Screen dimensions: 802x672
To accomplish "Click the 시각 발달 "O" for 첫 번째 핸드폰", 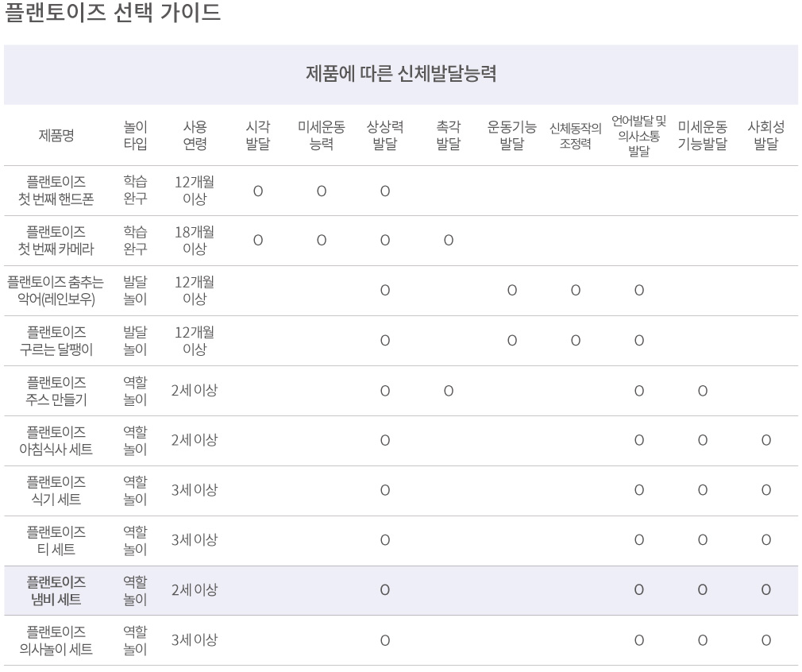I will tap(258, 191).
